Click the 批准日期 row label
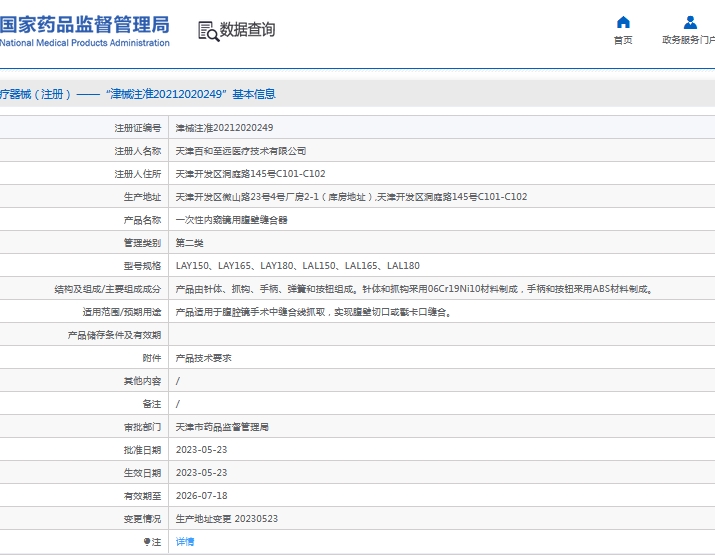 [142, 450]
